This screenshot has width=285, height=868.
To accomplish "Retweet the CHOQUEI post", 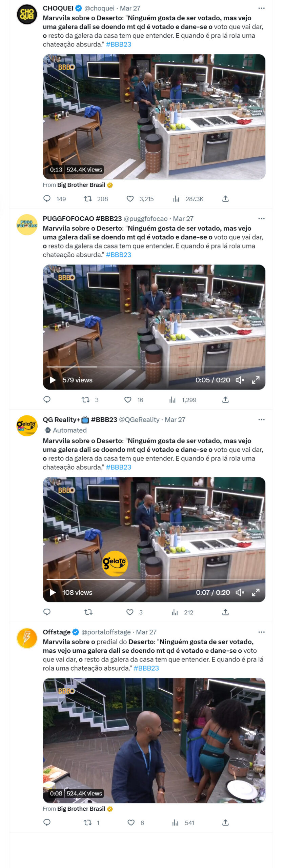I will pos(88,199).
